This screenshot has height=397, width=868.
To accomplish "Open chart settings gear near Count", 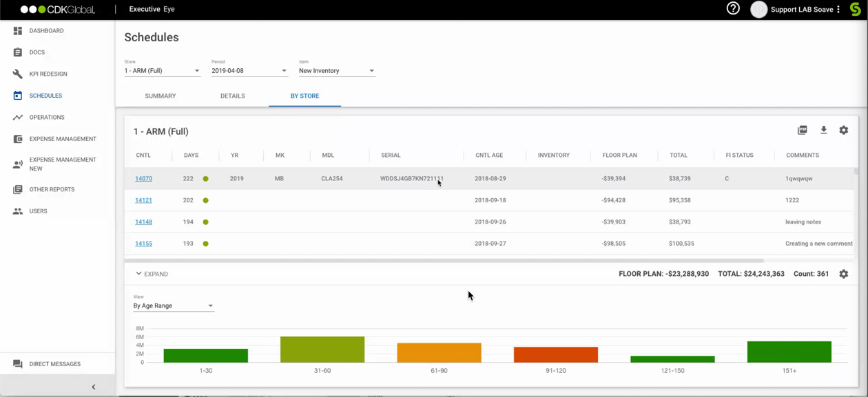I will 843,274.
